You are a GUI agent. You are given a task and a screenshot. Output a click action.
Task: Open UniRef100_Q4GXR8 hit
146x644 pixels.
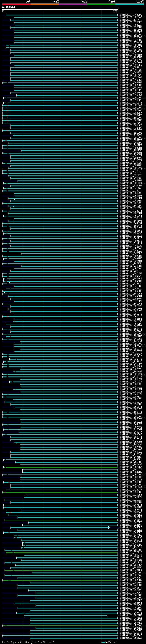click(x=131, y=93)
